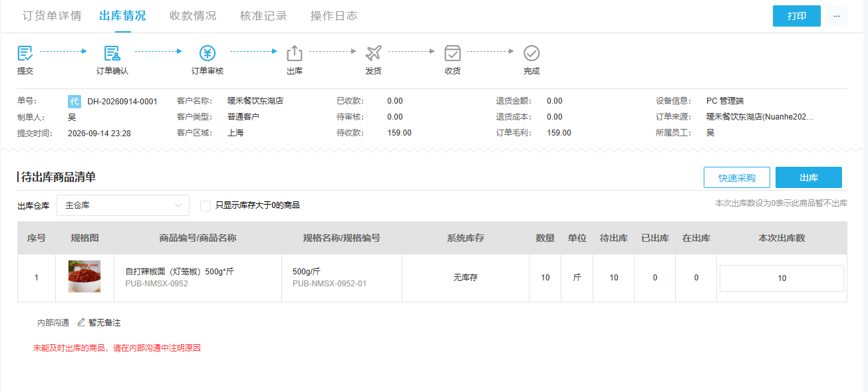
Task: Click spec code PUB-NMSX-0952-01
Action: point(329,284)
